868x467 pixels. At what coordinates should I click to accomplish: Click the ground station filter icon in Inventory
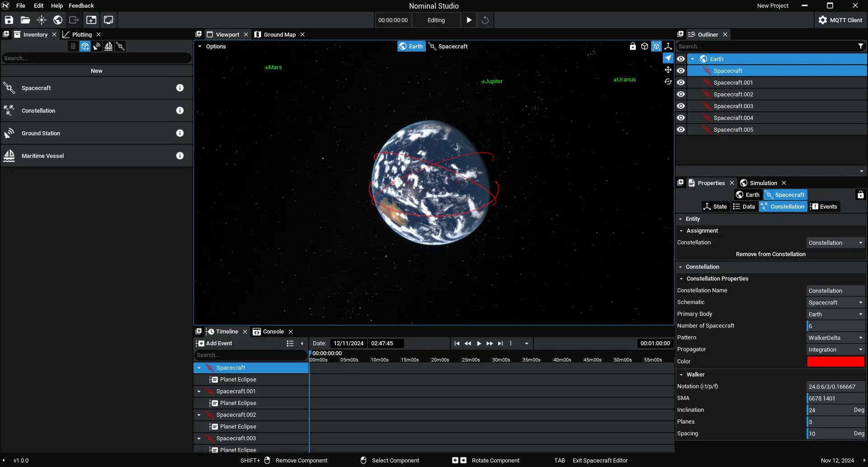[97, 46]
